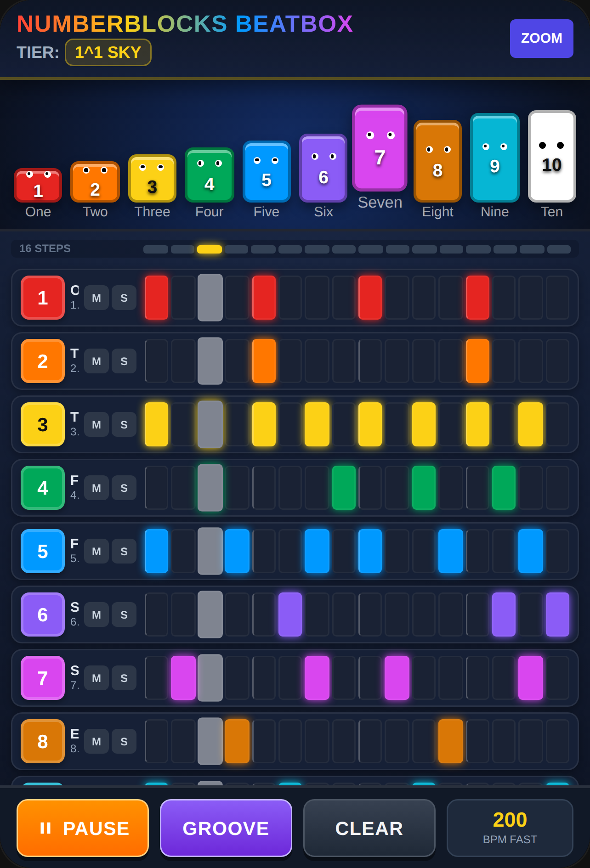Screen dimensions: 590x868
Task: Click the ZOOM button
Action: [542, 39]
